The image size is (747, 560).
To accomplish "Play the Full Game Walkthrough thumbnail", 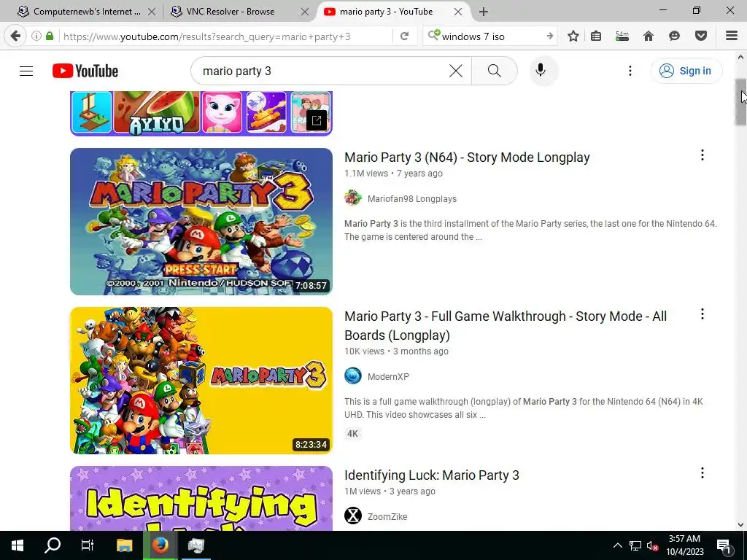I will pyautogui.click(x=201, y=381).
